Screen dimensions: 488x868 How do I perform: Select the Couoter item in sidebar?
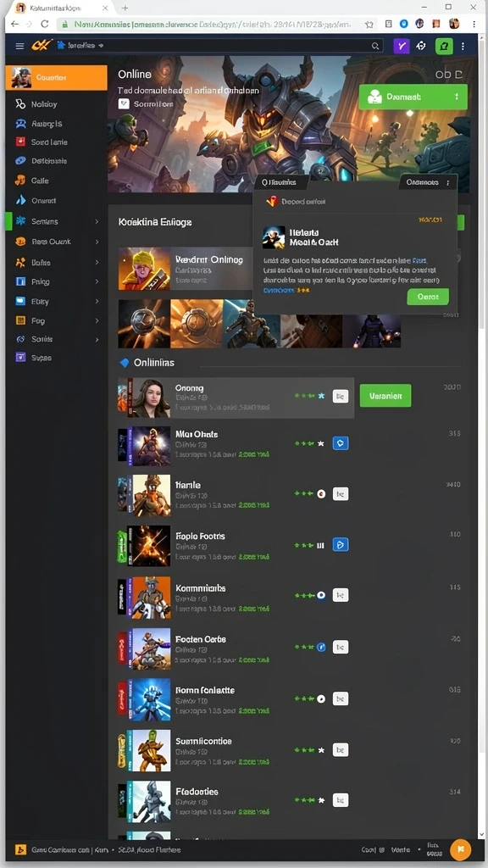(57, 77)
